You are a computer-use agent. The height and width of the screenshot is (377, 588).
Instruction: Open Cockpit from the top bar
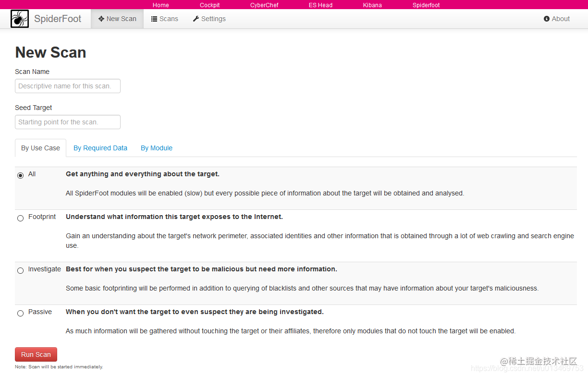(x=210, y=5)
